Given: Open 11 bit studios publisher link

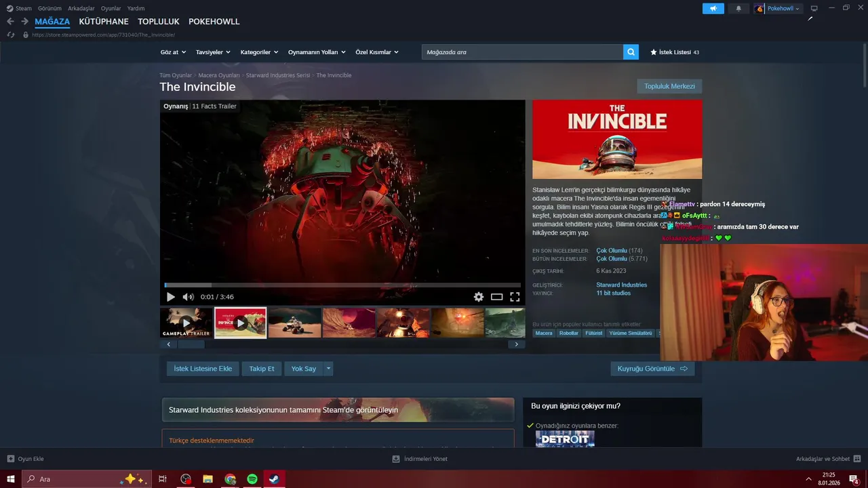Looking at the screenshot, I should 614,293.
